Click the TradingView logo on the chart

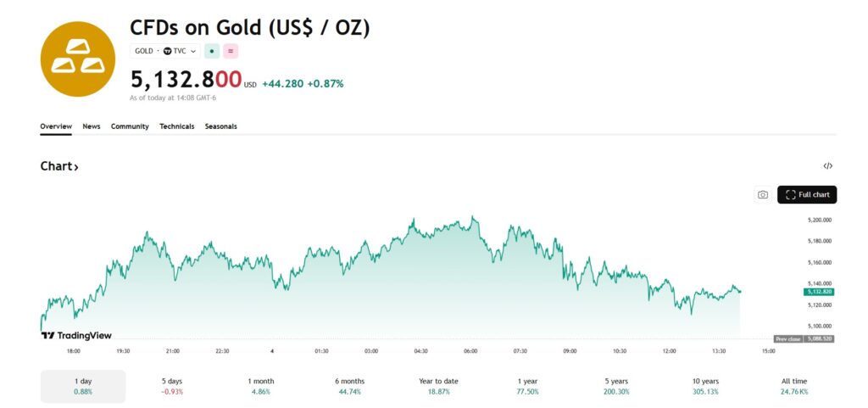77,335
